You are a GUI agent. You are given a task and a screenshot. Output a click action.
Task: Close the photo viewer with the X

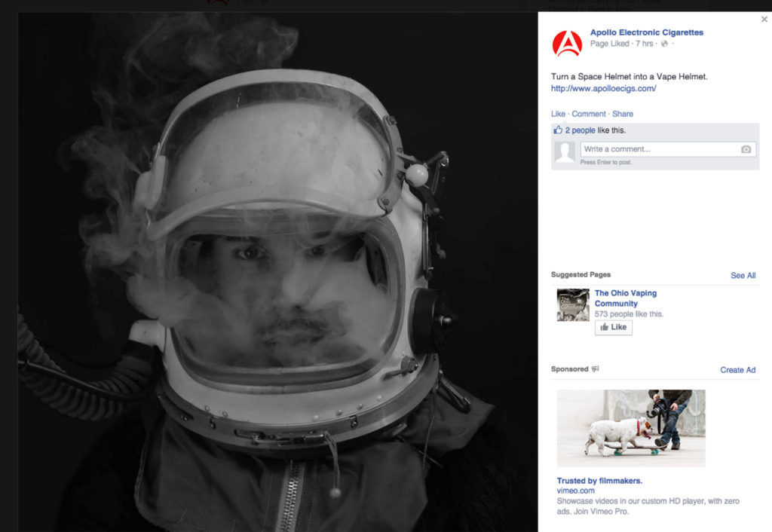pos(764,19)
